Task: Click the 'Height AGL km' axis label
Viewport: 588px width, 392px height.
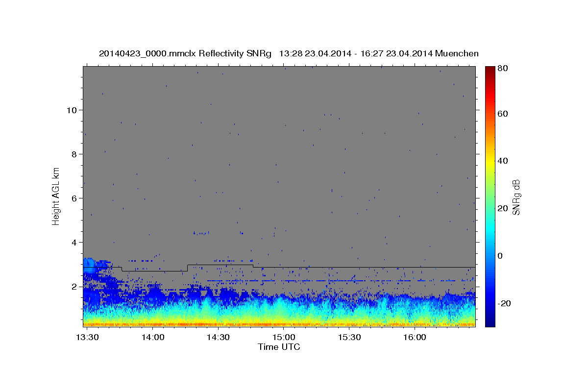Action: [x=56, y=196]
